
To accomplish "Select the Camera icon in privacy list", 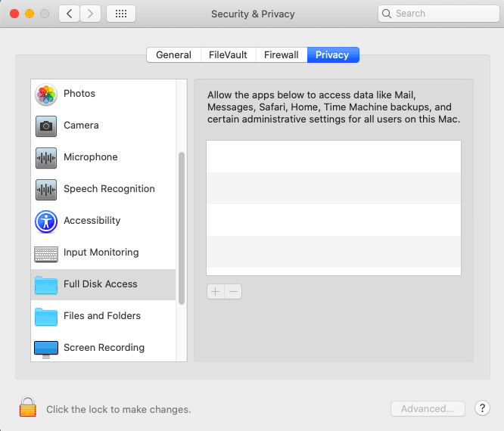I will (x=46, y=126).
